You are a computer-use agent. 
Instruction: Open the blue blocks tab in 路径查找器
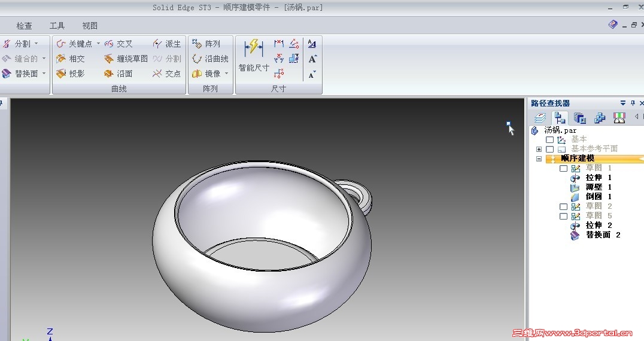[x=600, y=118]
